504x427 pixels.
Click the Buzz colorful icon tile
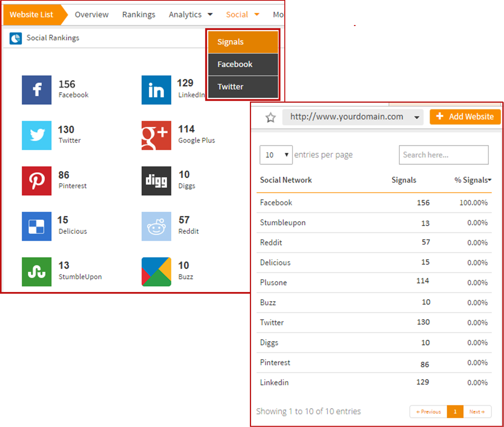[156, 272]
